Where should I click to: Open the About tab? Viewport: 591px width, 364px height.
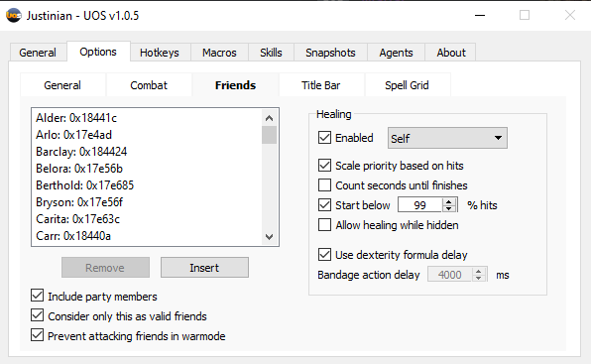(451, 53)
